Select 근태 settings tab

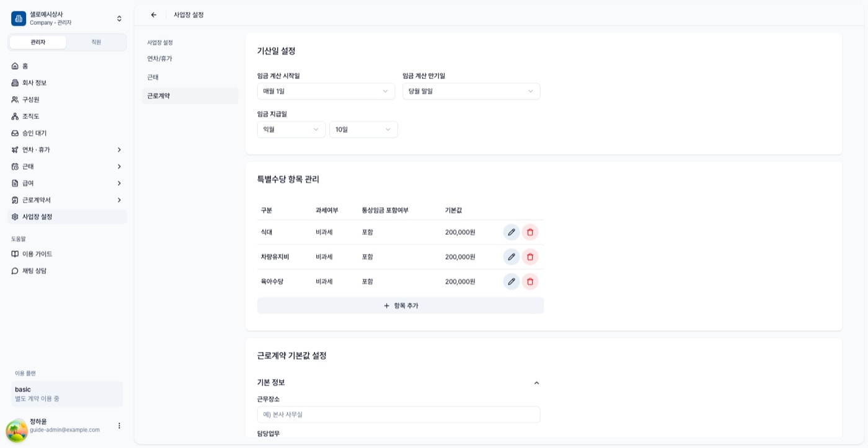tap(190, 77)
